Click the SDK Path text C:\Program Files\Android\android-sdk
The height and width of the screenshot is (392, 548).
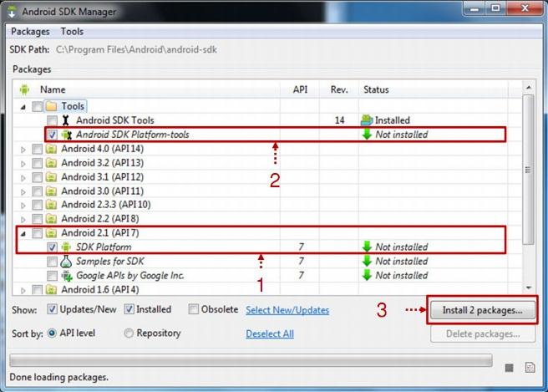(136, 49)
